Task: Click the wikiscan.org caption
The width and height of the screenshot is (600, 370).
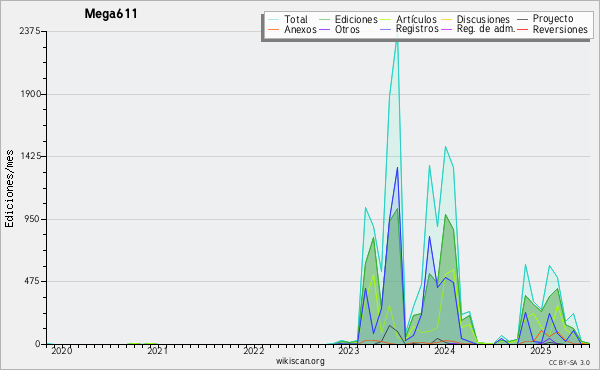Action: coord(300,361)
